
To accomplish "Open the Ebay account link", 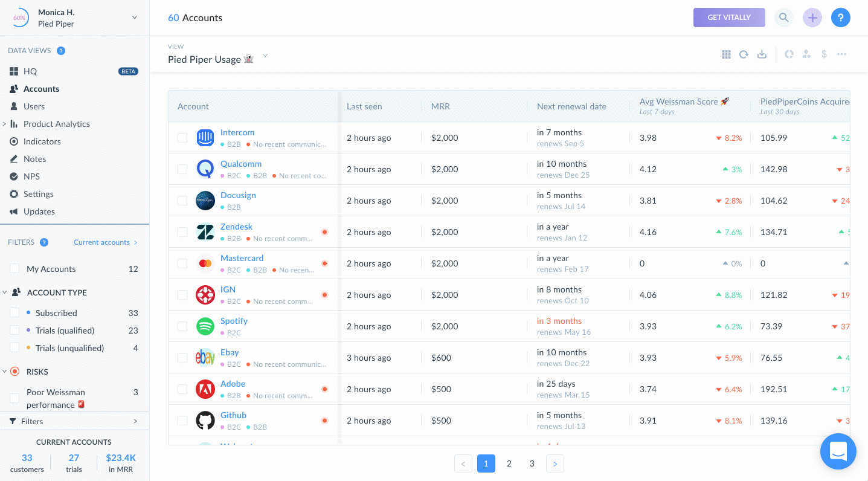I will click(x=230, y=352).
